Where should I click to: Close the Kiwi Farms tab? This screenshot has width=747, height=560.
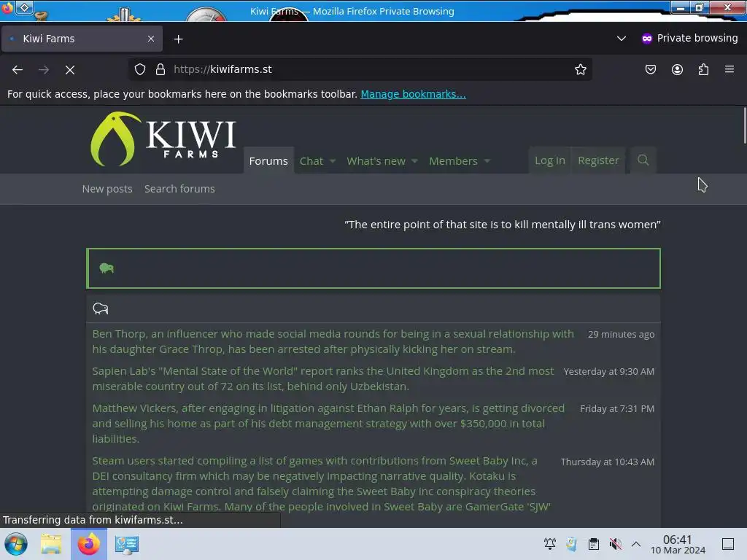pyautogui.click(x=151, y=39)
